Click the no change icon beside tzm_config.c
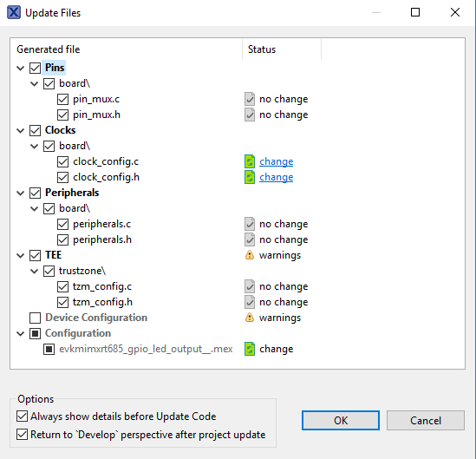This screenshot has width=476, height=459. [x=250, y=286]
